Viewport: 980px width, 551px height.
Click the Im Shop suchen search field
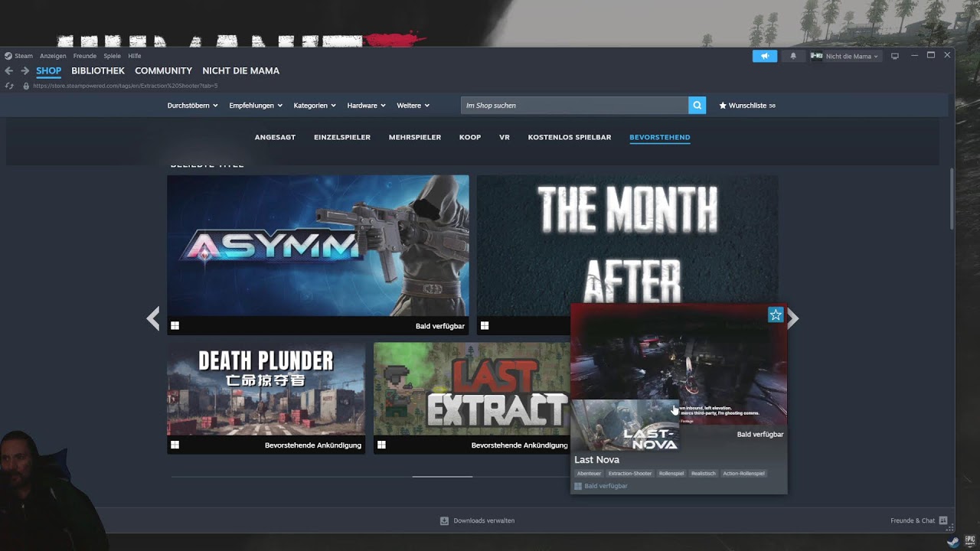(x=574, y=106)
